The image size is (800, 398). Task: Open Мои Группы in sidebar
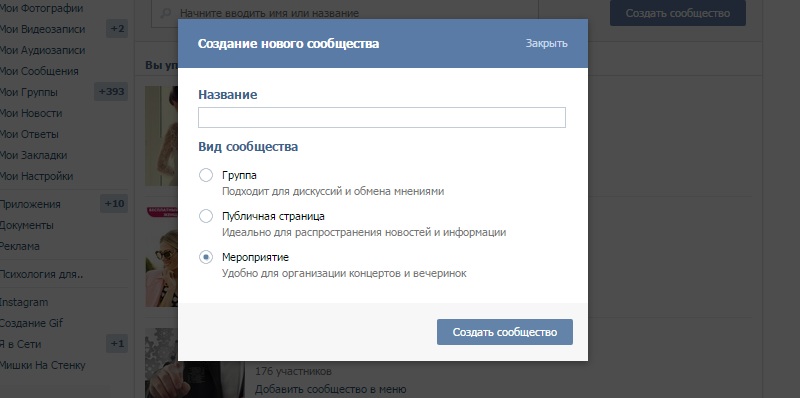click(29, 92)
